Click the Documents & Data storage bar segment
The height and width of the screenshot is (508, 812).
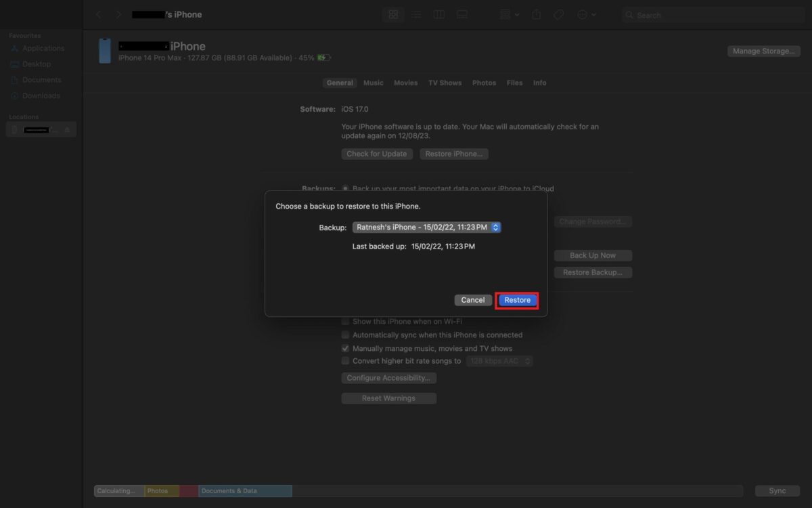(245, 491)
